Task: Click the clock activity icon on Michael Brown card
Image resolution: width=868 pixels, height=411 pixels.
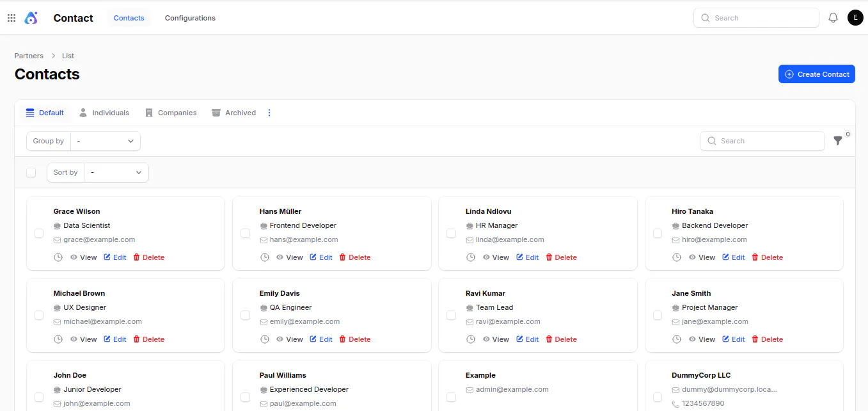Action: pyautogui.click(x=58, y=339)
